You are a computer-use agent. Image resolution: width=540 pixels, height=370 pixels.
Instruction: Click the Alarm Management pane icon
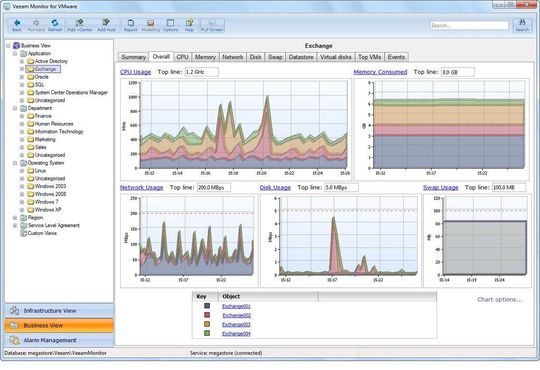click(x=14, y=340)
